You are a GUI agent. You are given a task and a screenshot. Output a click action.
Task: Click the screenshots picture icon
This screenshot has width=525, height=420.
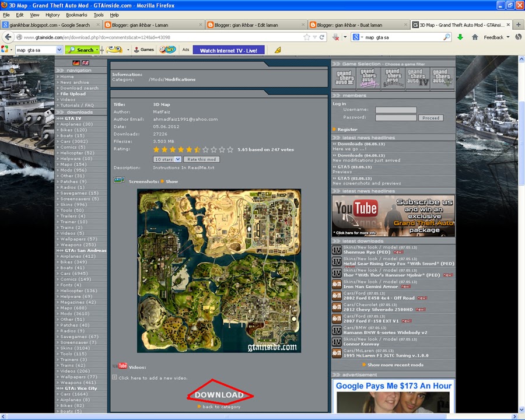point(119,180)
